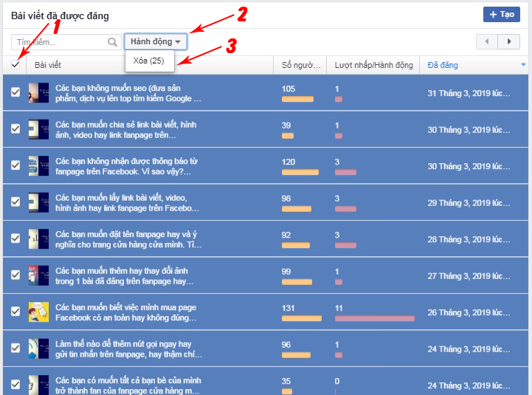Sort by Số người column header

pyautogui.click(x=301, y=65)
